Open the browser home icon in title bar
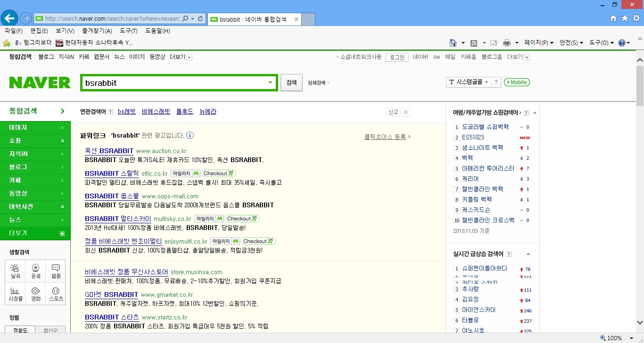This screenshot has height=343, width=644. (613, 18)
